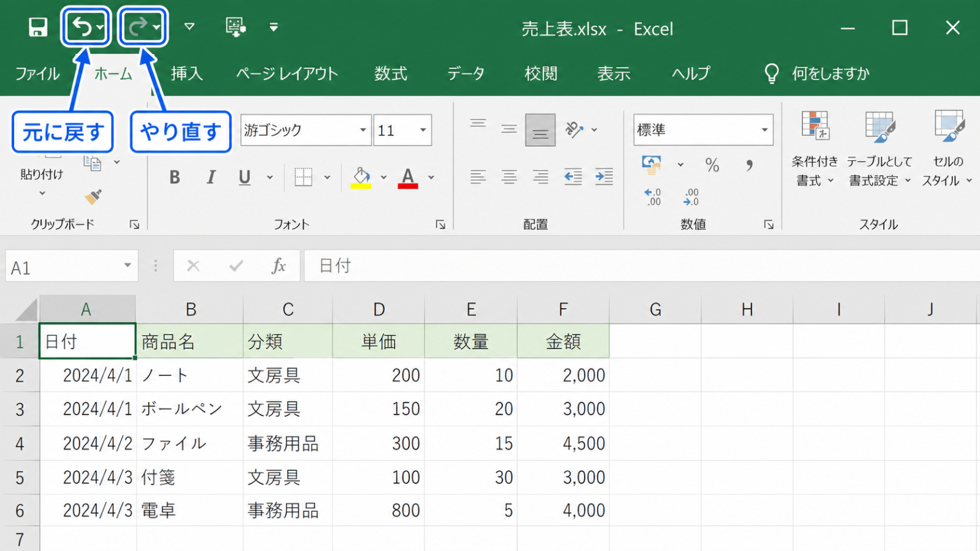Screen dimensions: 980x551
Task: Click the Name Box showing A1
Action: coord(72,266)
